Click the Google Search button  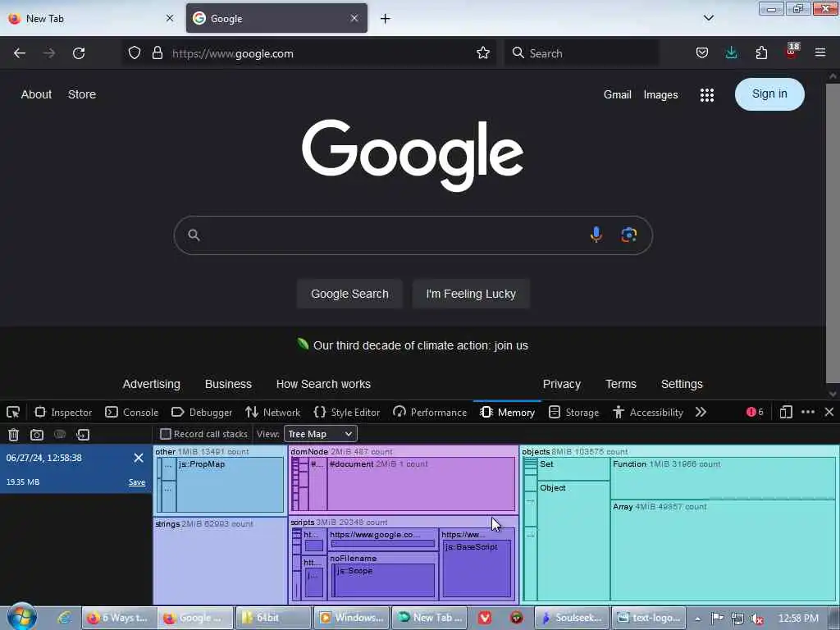349,294
